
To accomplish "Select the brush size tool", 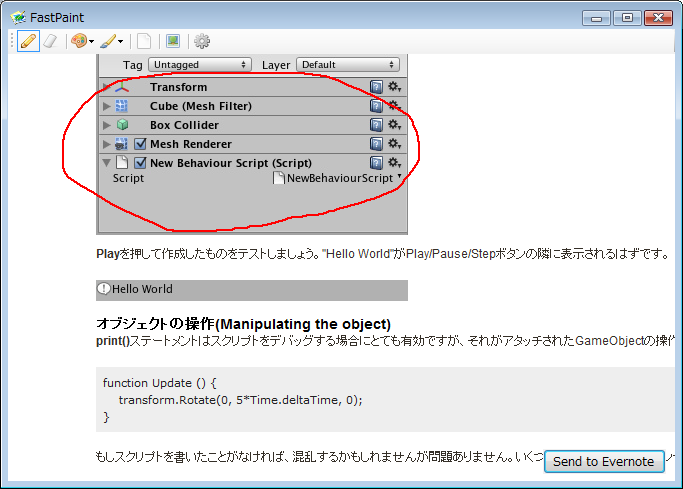I will (108, 41).
